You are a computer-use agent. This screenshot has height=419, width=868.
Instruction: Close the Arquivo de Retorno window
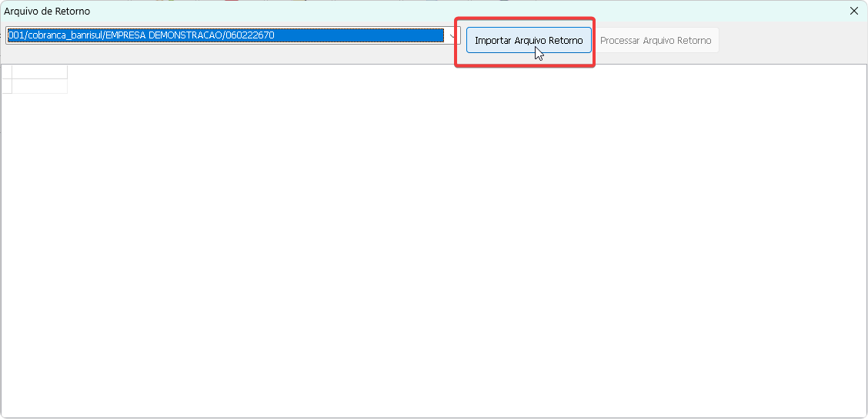(x=854, y=11)
